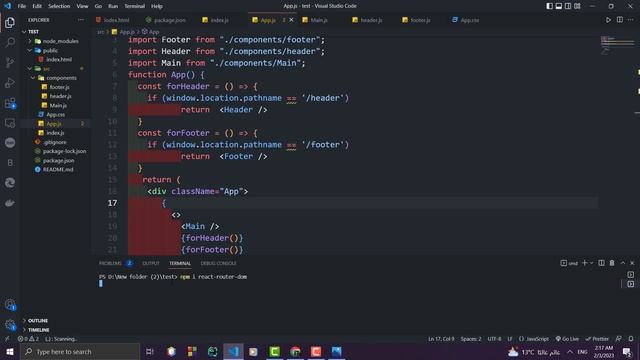Viewport: 640px width, 360px height.
Task: Open the Selection menu
Action: pos(59,6)
